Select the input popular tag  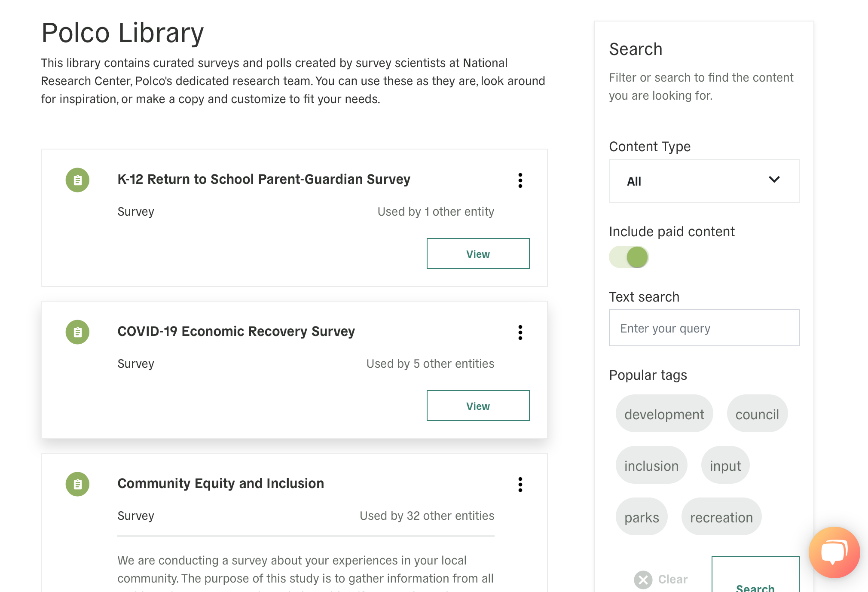[x=725, y=465]
